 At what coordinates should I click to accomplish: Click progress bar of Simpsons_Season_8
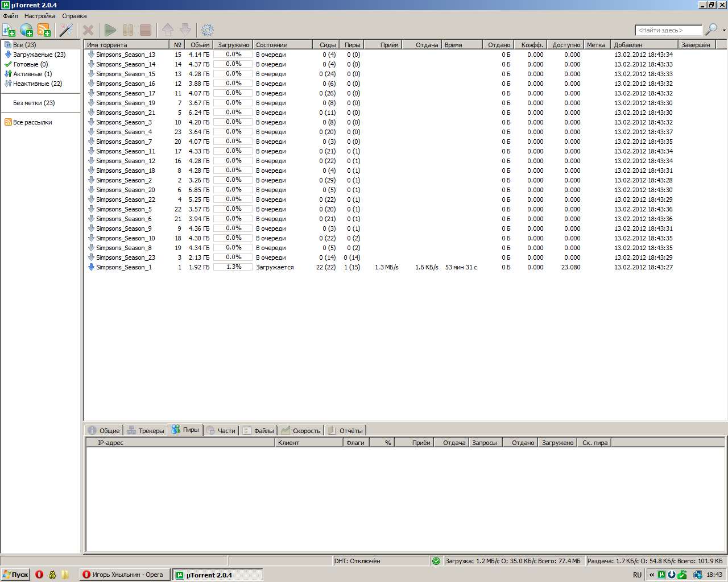[233, 248]
